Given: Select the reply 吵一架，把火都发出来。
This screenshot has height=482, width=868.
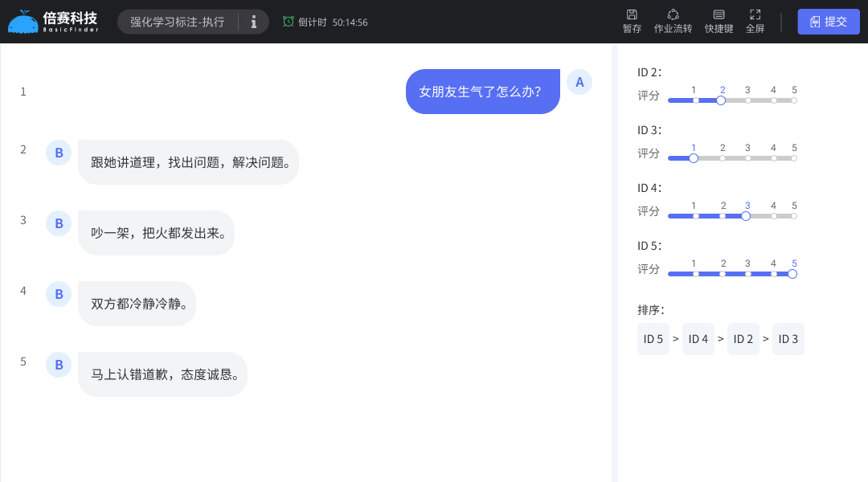Looking at the screenshot, I should 156,233.
